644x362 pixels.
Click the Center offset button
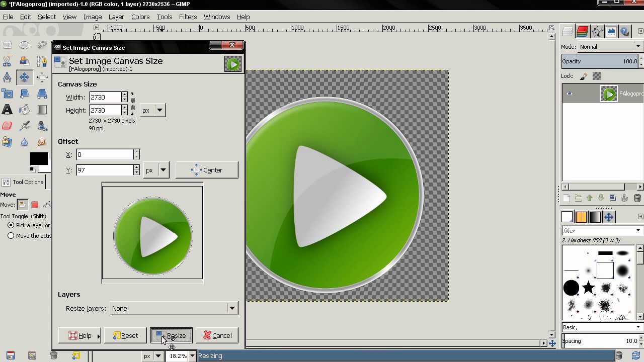[x=207, y=170]
